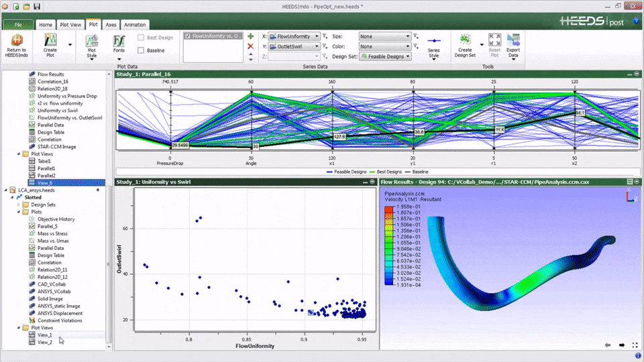Switch to the Home ribbon tab
644x362 pixels.
coord(46,25)
